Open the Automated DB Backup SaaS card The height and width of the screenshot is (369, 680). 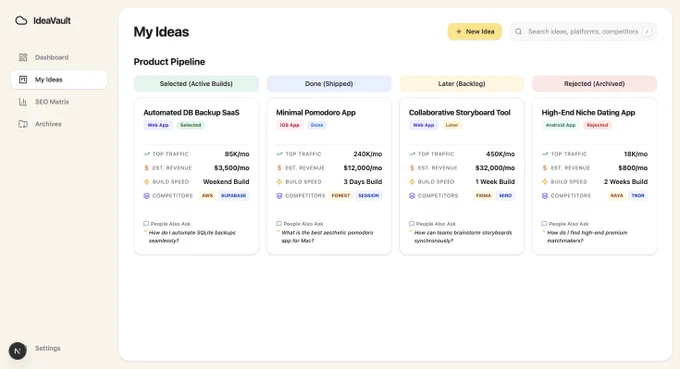tap(196, 176)
